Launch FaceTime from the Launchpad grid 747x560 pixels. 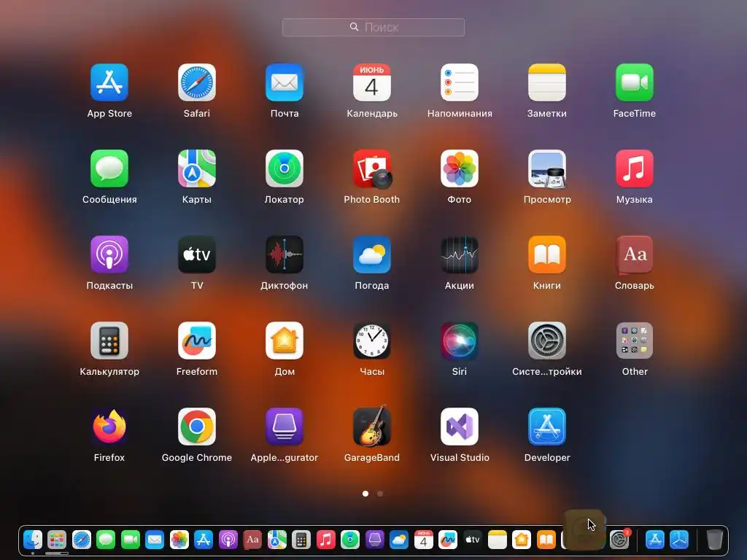(x=635, y=82)
